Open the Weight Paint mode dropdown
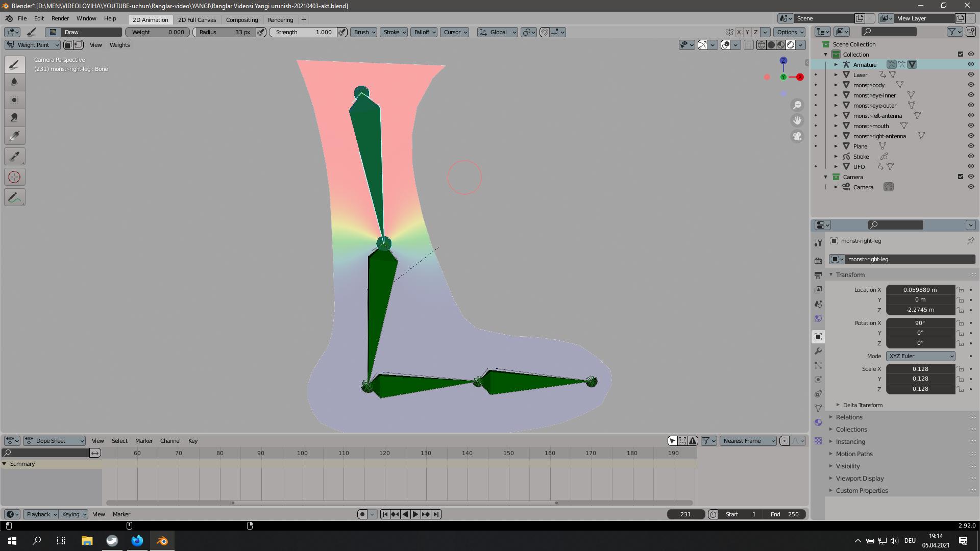The width and height of the screenshot is (980, 551). (33, 45)
